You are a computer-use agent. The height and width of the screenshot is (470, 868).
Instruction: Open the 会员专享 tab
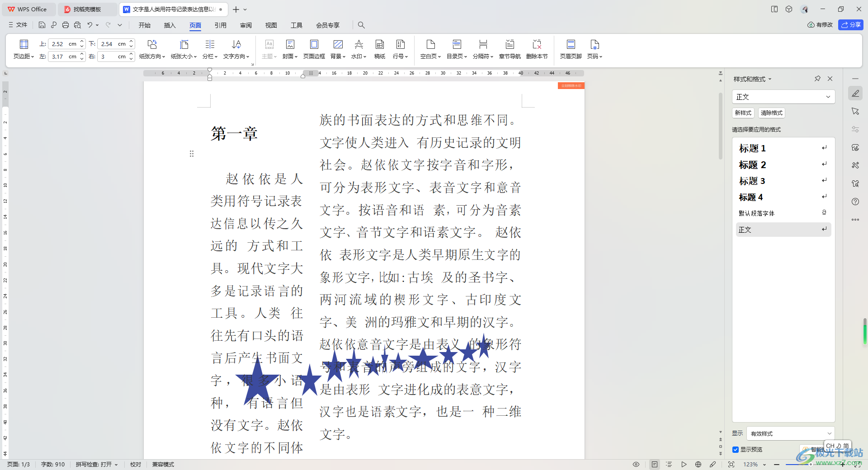click(328, 25)
